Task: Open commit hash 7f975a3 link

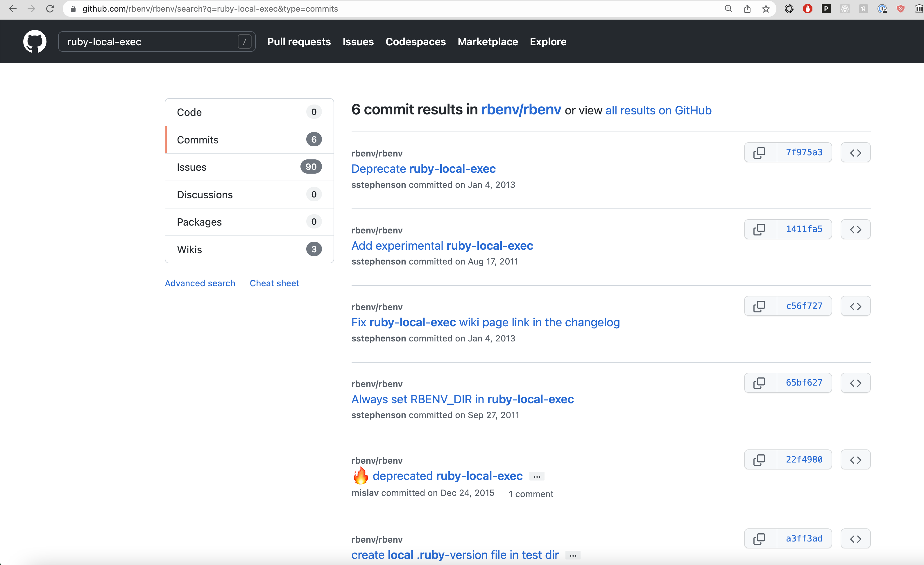Action: 804,152
